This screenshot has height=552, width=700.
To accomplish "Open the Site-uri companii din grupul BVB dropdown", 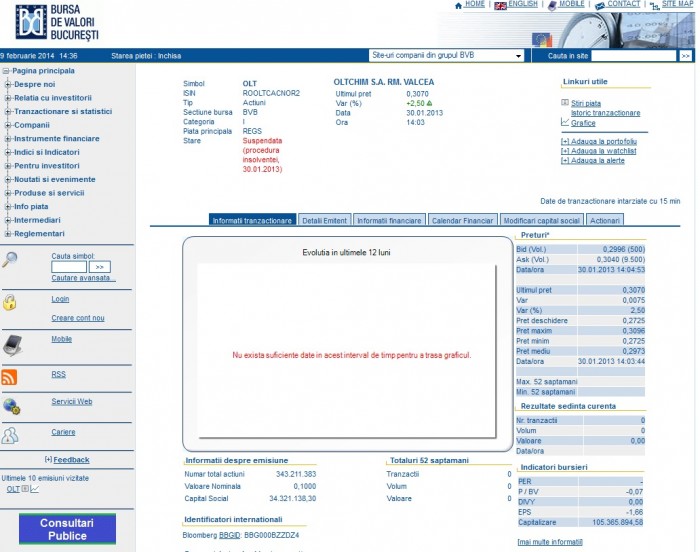I will pos(447,55).
